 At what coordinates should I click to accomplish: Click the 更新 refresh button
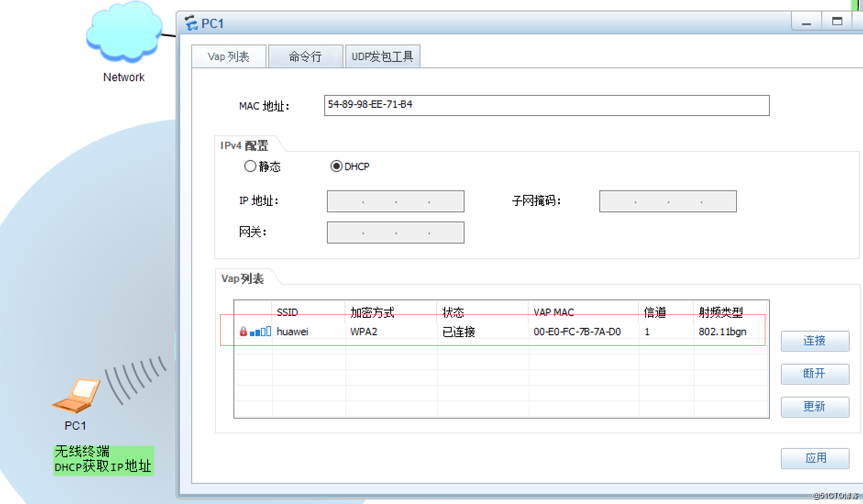815,407
